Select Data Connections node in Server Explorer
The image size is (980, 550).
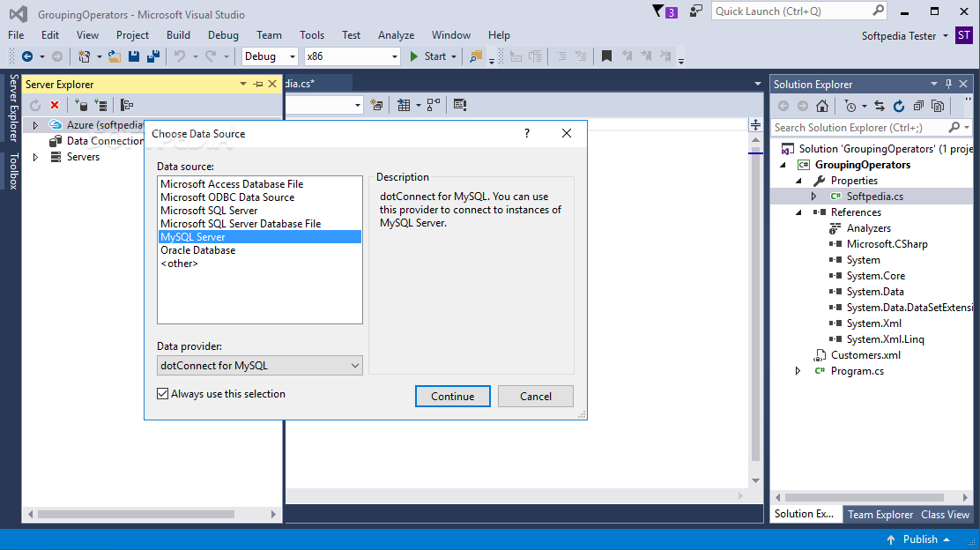click(x=104, y=141)
